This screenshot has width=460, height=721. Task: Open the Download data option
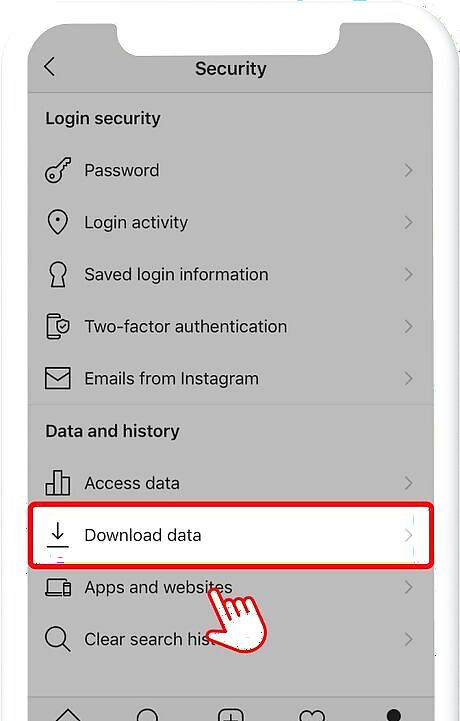point(231,535)
